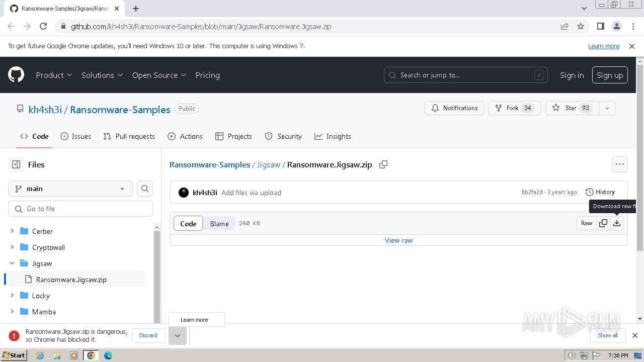644x362 pixels.
Task: Reload the page with refresh icon
Action: 43,26
